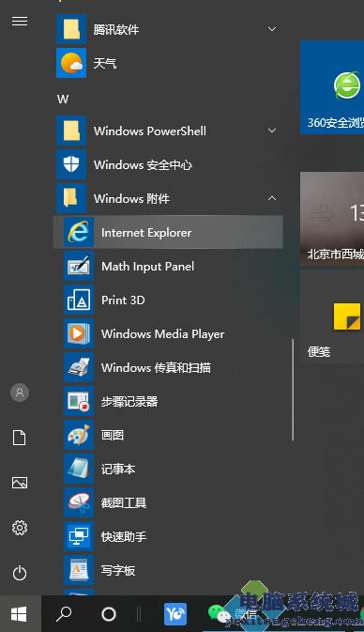Select the '写字板' label

click(118, 571)
